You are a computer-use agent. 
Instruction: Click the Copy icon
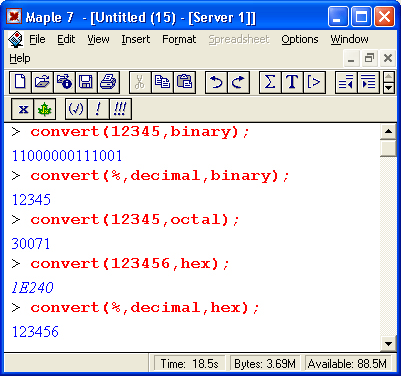pos(162,82)
